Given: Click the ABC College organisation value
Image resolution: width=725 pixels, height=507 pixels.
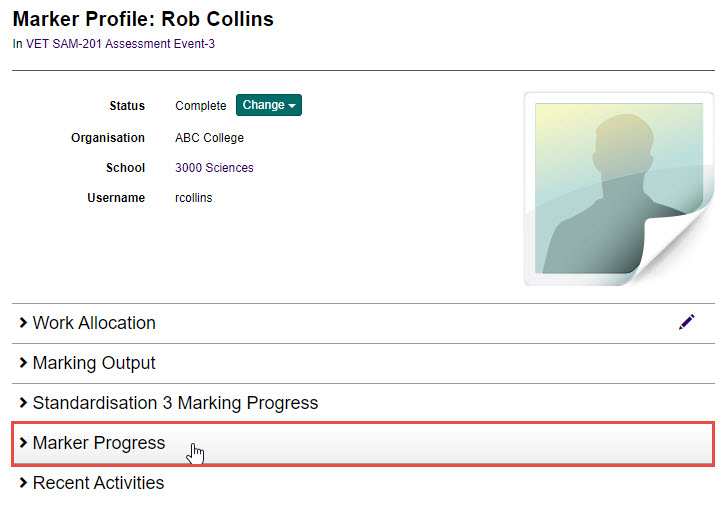Looking at the screenshot, I should coord(209,138).
